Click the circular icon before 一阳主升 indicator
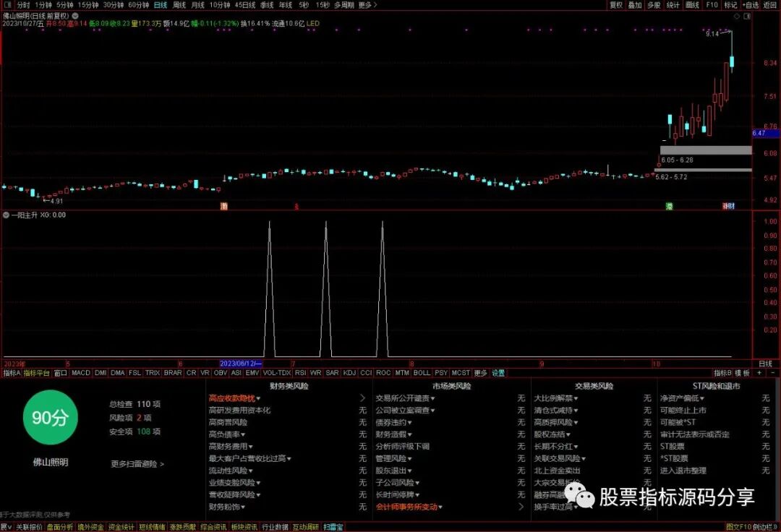781x532 pixels. [6, 215]
